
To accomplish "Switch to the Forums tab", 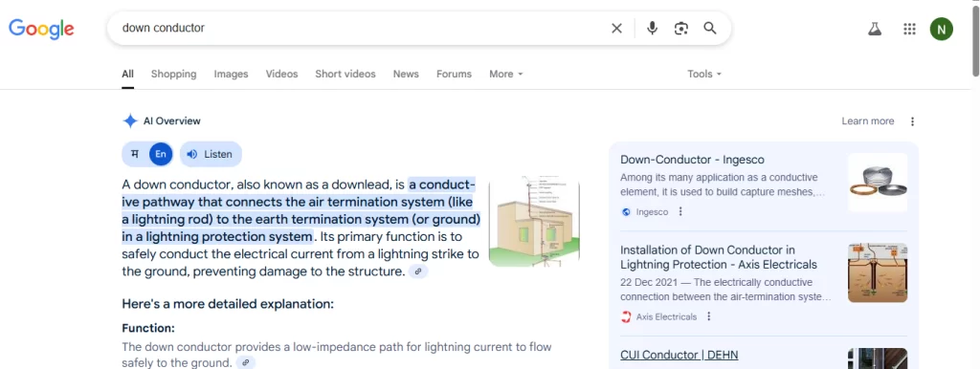I will (x=454, y=74).
